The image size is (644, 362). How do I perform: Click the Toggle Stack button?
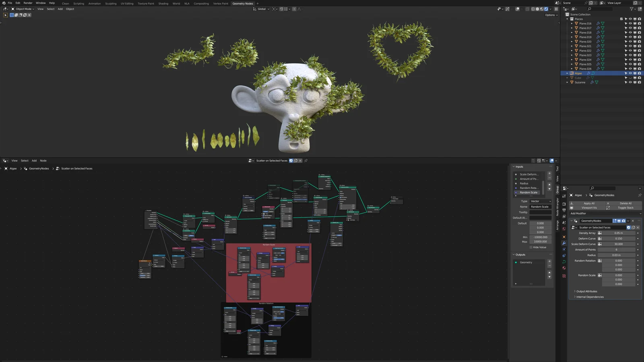(x=625, y=208)
